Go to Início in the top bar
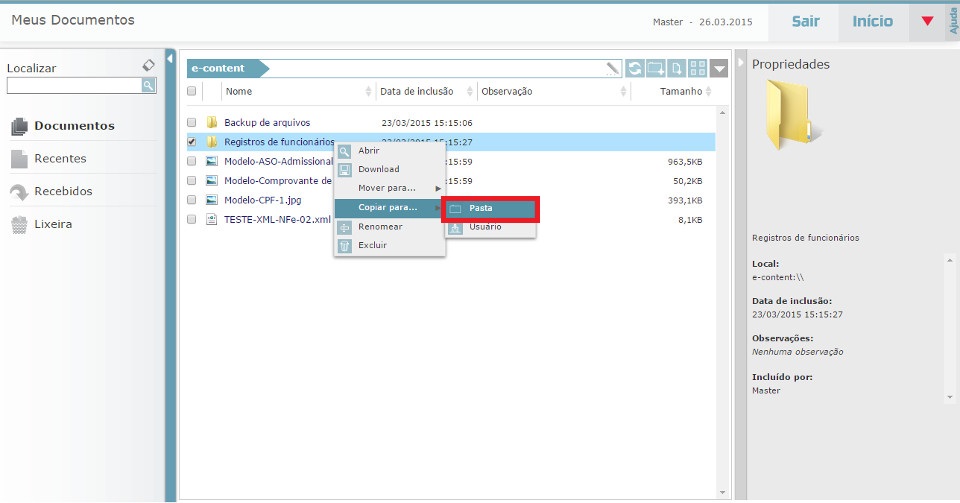This screenshot has height=503, width=960. 873,21
